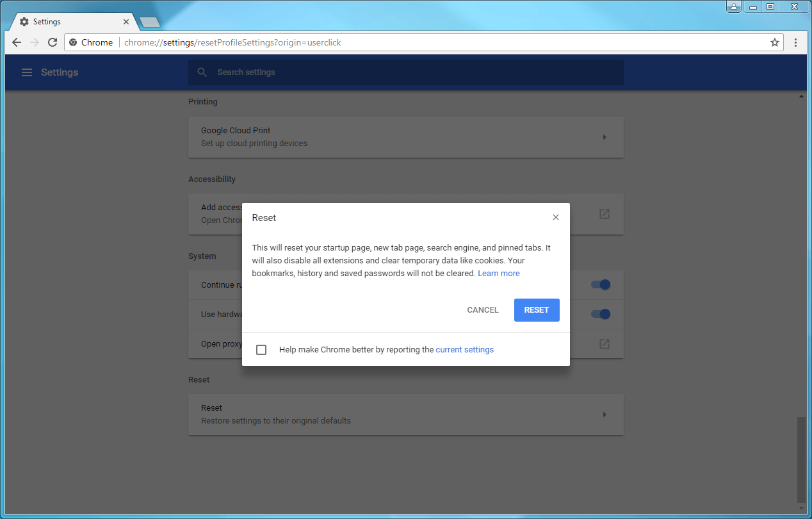Toggle Continue running background apps switch
Image resolution: width=812 pixels, height=519 pixels.
(x=601, y=284)
